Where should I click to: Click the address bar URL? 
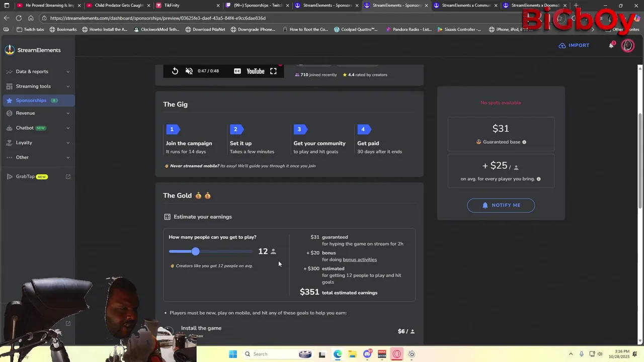[158, 18]
